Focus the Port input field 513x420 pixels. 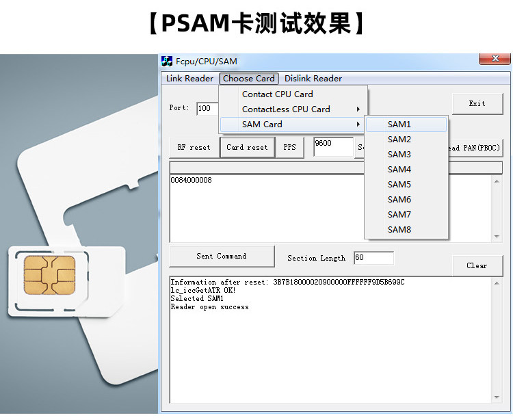coord(207,109)
